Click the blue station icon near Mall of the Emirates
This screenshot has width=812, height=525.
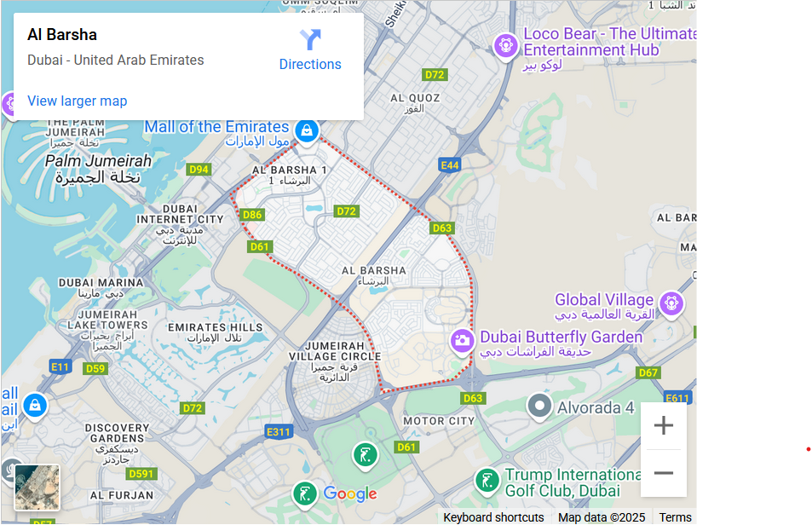tap(307, 130)
